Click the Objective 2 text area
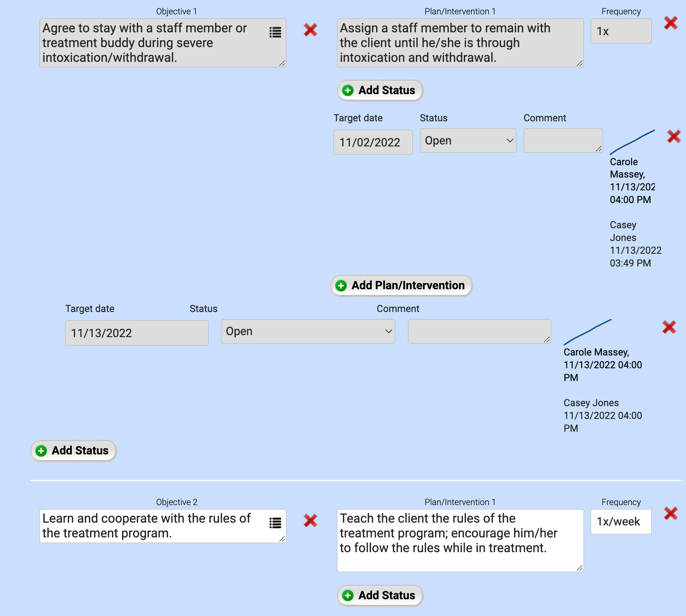Screen dimensions: 686x616 click(152, 526)
